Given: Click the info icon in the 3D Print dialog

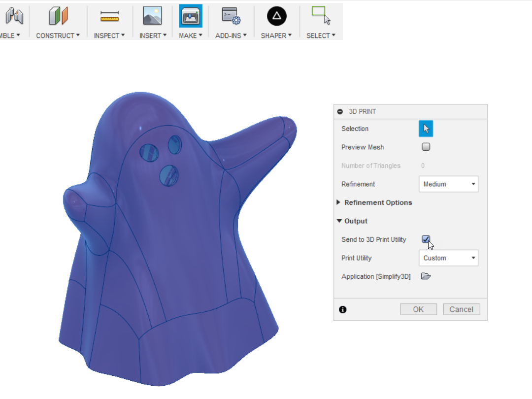Looking at the screenshot, I should [343, 309].
